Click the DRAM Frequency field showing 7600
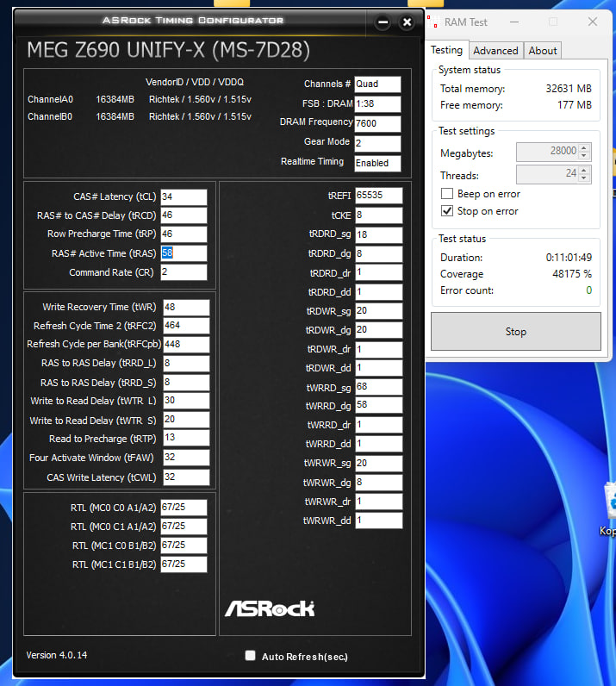 coord(377,124)
